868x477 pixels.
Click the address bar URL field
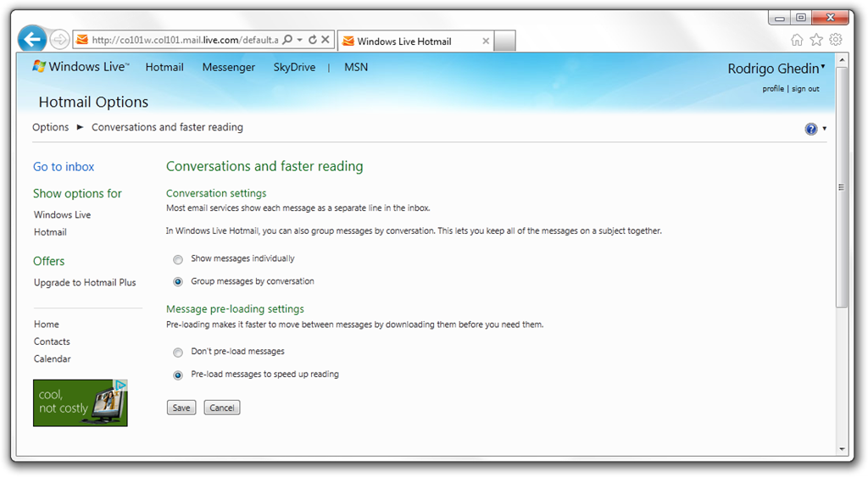tap(186, 40)
